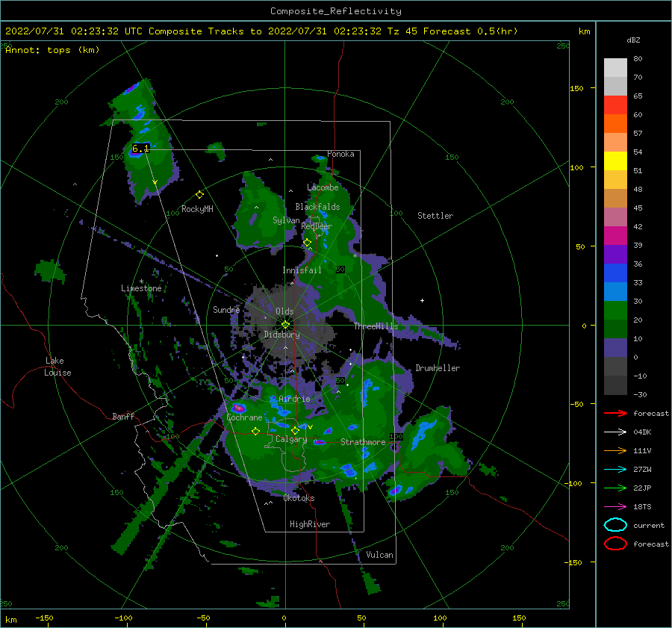Click yellow diamond marker above Calgary

(295, 430)
